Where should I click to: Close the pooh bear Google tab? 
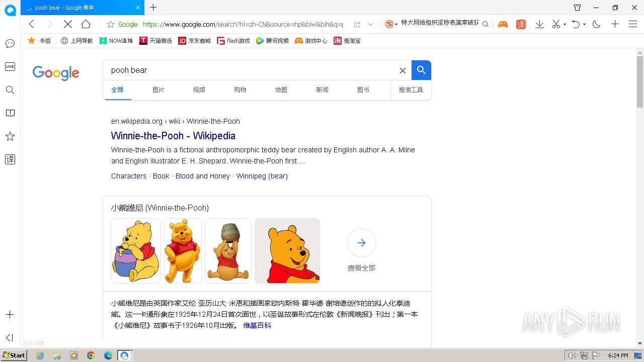coord(138,8)
